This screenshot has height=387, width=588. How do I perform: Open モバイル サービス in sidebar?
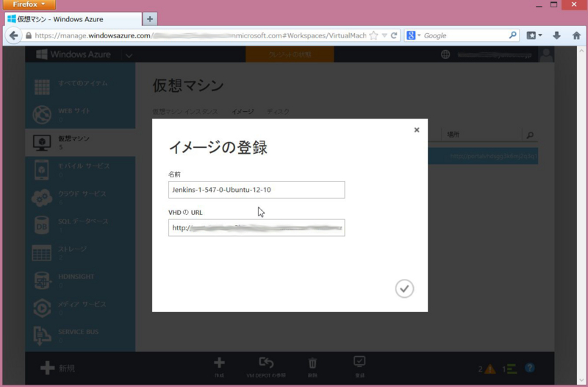point(80,170)
